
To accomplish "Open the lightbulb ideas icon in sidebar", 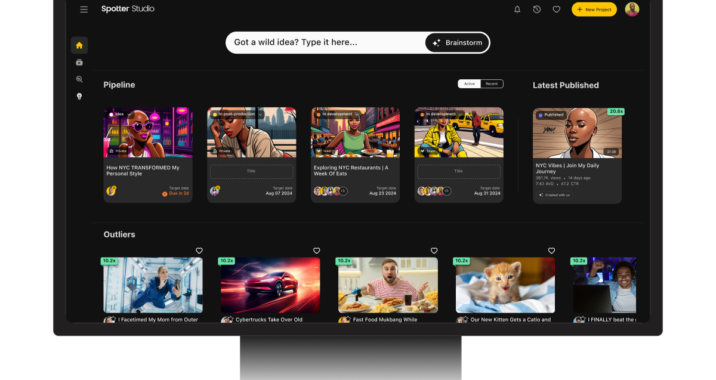I will point(79,96).
